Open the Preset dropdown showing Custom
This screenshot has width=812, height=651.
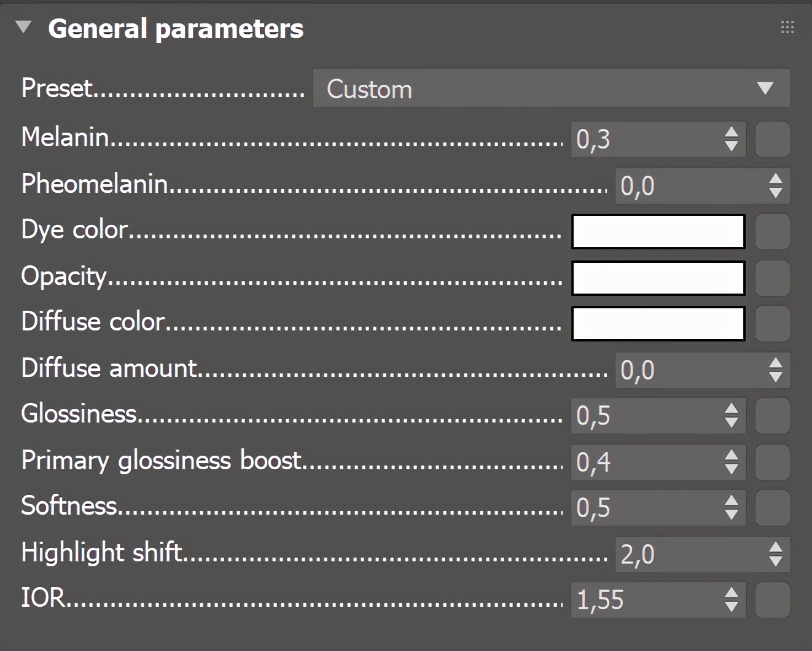pos(551,89)
